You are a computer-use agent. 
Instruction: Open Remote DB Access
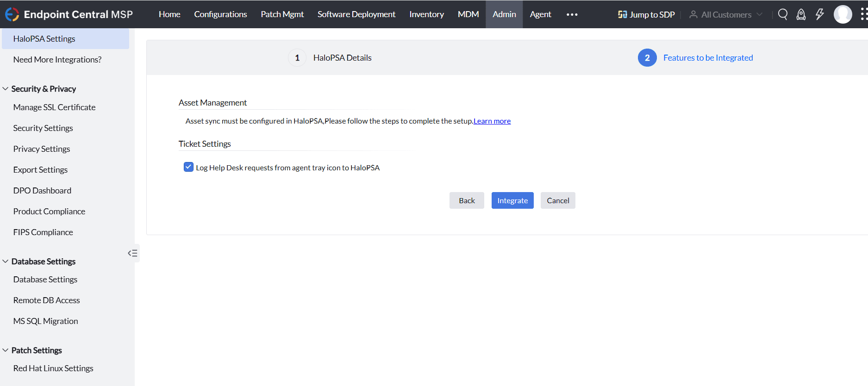click(x=46, y=300)
